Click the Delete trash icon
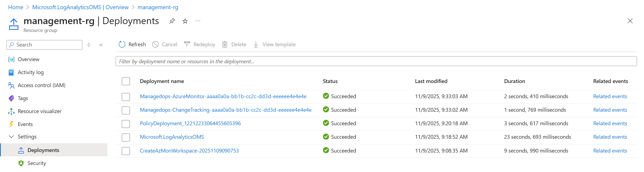Viewport: 644px width, 172px height. pos(225,44)
